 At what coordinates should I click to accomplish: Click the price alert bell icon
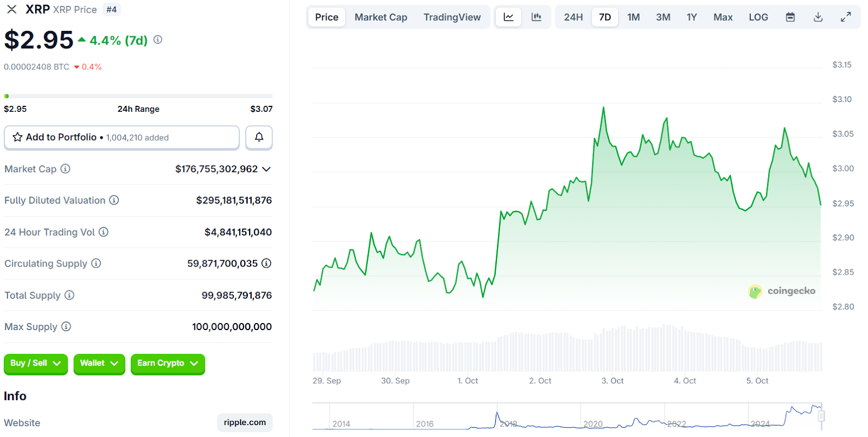[x=259, y=137]
